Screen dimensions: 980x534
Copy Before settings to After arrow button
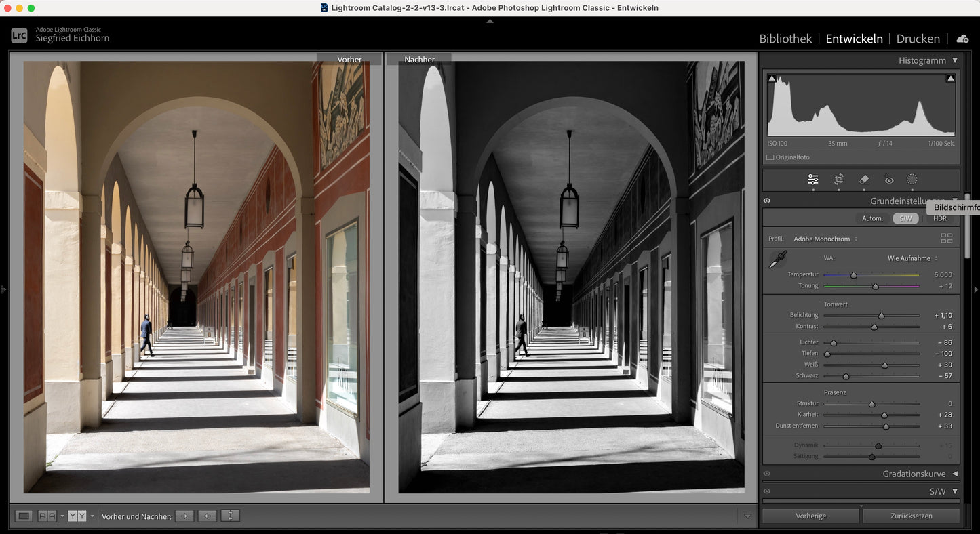[x=184, y=516]
